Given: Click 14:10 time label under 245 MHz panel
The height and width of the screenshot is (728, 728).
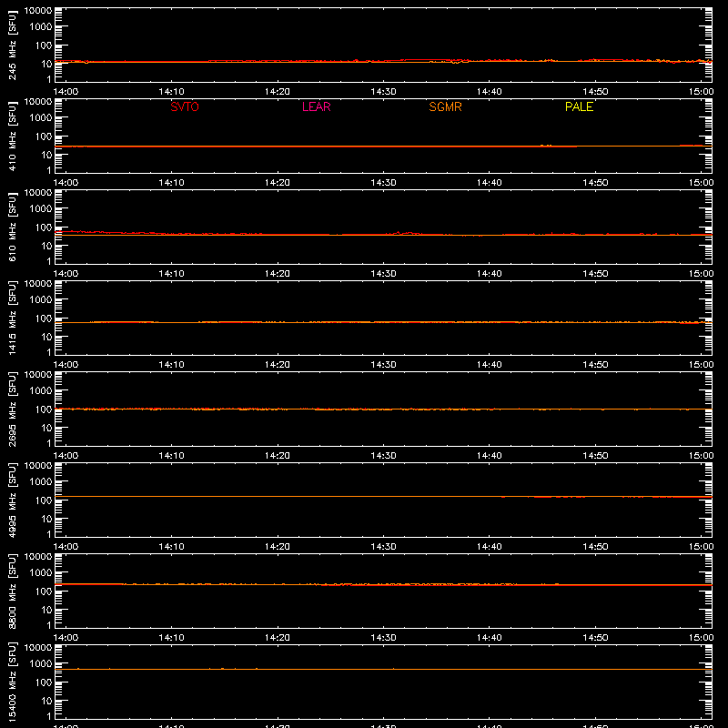Looking at the screenshot, I should [171, 92].
